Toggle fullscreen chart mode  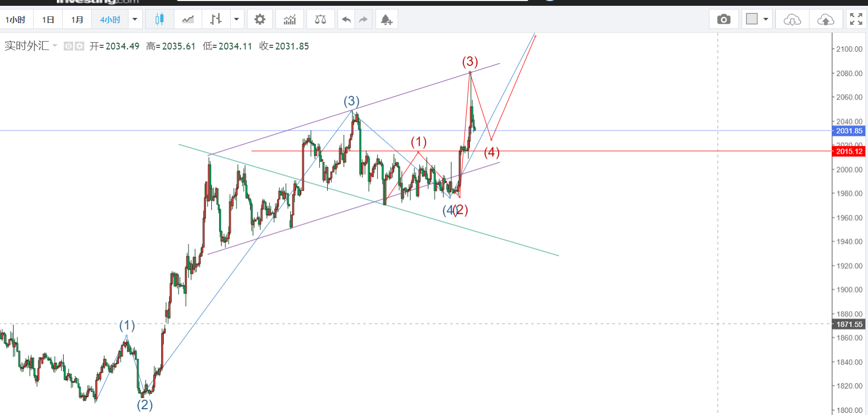coord(856,19)
